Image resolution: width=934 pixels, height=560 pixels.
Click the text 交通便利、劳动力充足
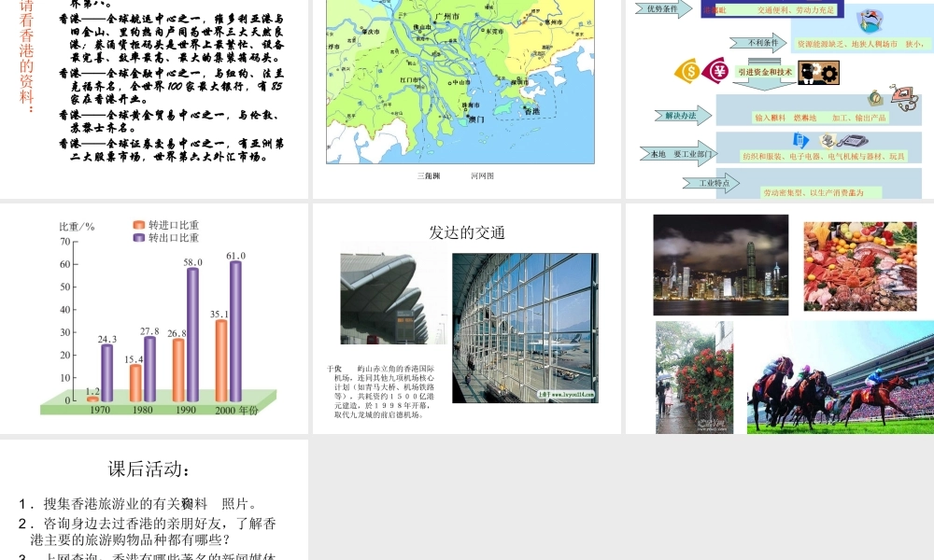click(796, 10)
